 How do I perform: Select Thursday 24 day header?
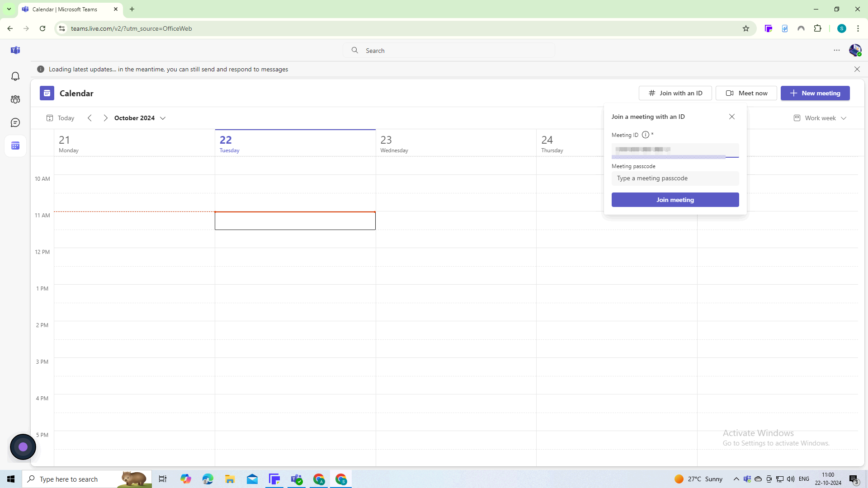571,143
